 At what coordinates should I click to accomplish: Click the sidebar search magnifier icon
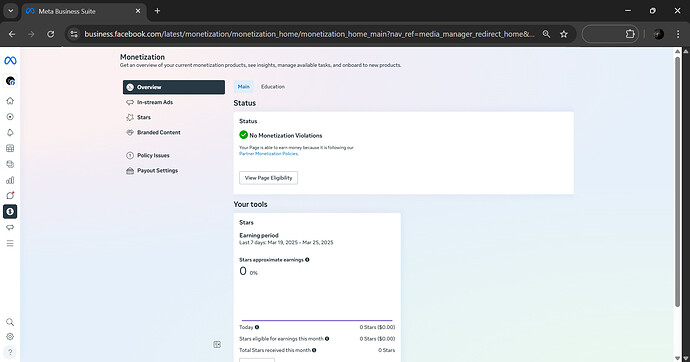(x=10, y=322)
